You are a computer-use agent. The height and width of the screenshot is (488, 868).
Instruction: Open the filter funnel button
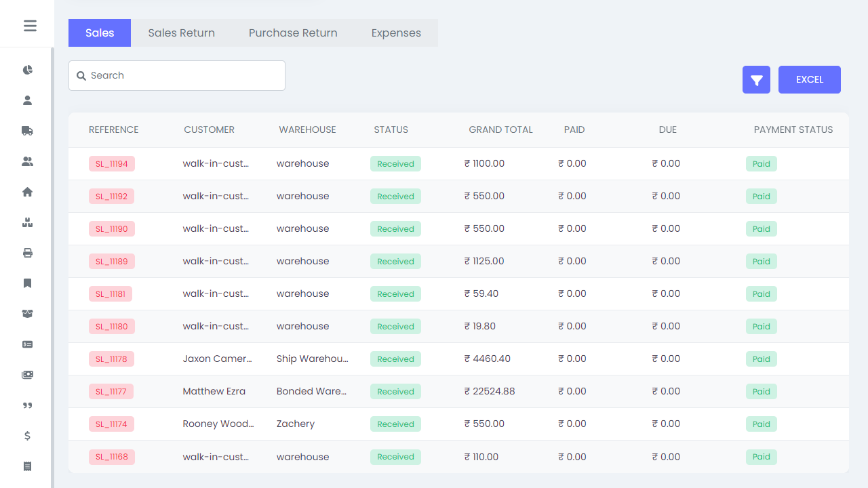click(756, 80)
